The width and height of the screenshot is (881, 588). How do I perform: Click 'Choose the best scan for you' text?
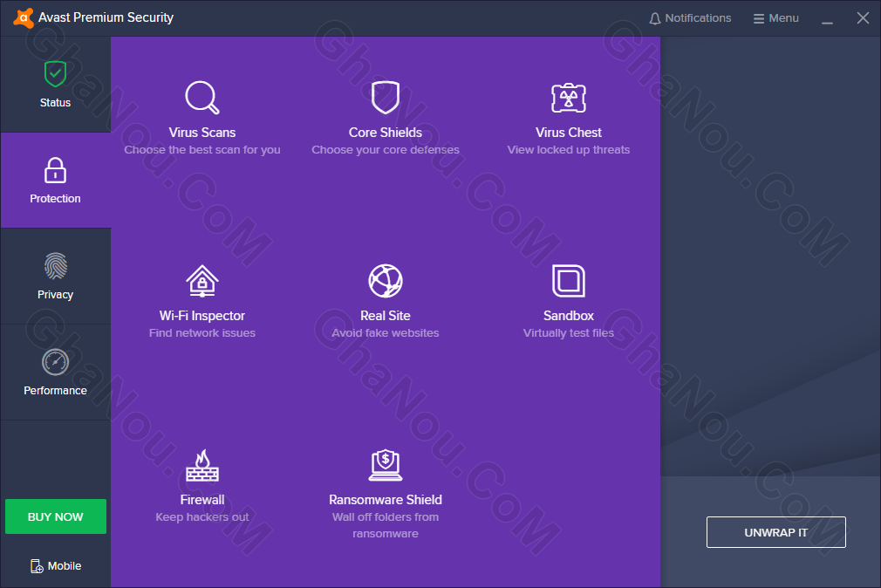(x=202, y=150)
